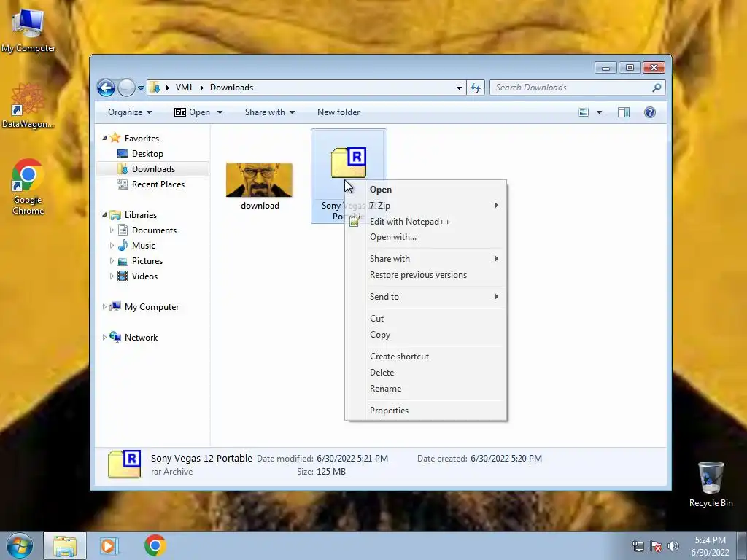Select Google Chrome desktop shortcut
Screen dimensions: 747x560
coord(28,186)
